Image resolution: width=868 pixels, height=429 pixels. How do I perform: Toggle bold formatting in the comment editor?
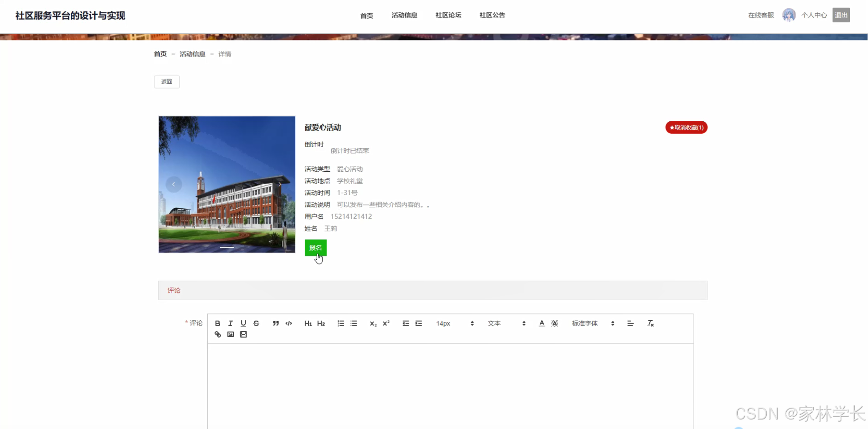click(x=218, y=323)
